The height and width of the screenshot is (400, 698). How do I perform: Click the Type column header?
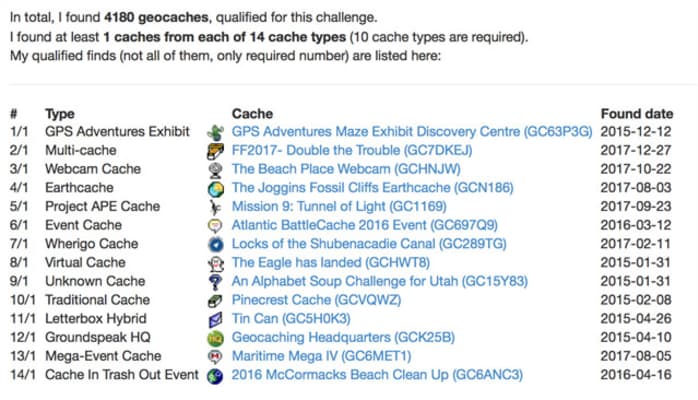(60, 114)
